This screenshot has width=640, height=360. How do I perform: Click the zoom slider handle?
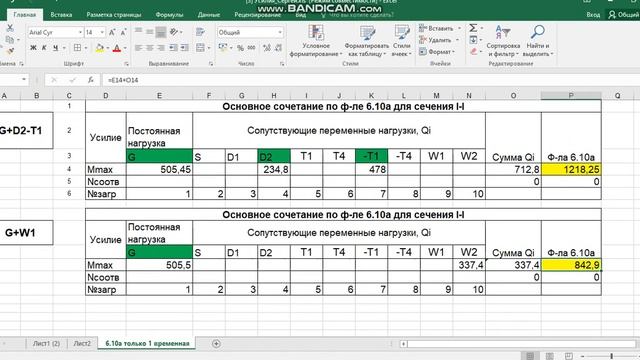click(611, 356)
